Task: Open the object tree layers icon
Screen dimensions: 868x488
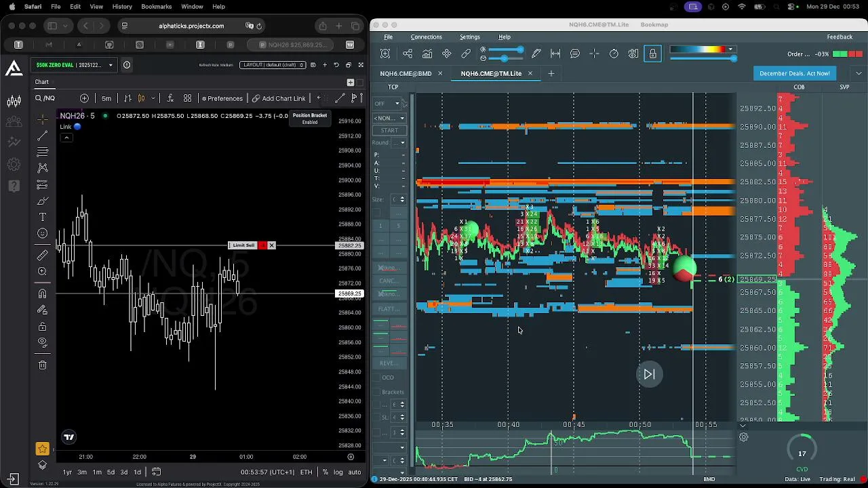Action: [x=42, y=464]
